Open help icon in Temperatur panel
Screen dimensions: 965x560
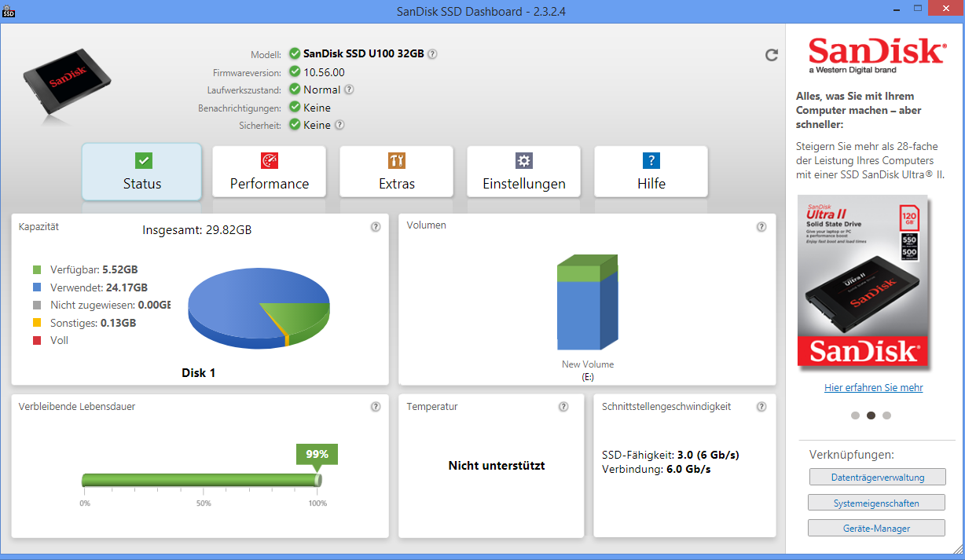click(563, 407)
